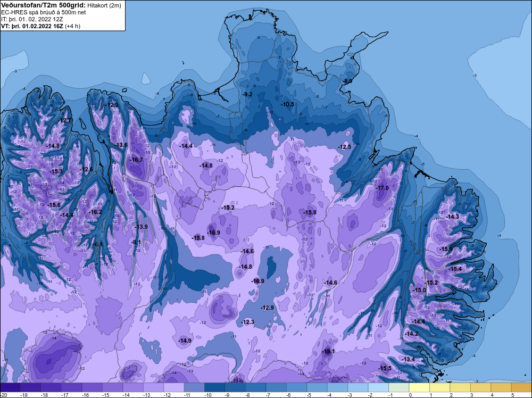Click the -10.5 temperature reading
Image resolution: width=532 pixels, height=398 pixels.
tap(288, 104)
